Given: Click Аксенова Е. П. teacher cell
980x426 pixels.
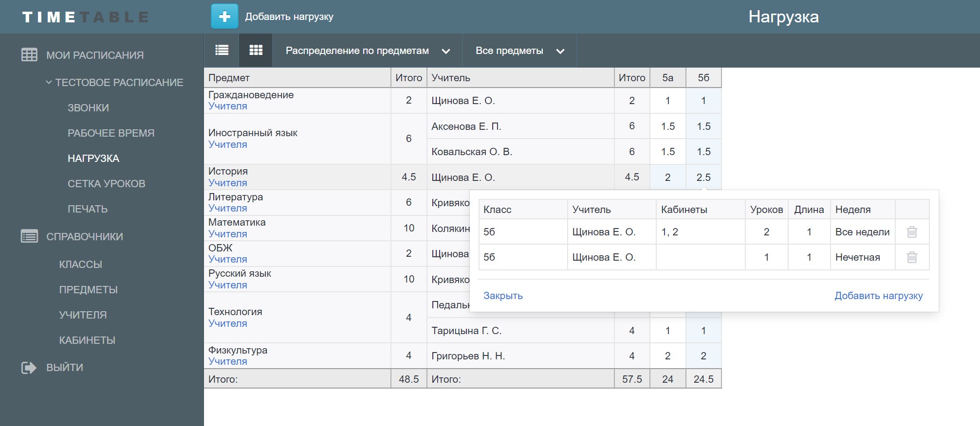Looking at the screenshot, I should [x=520, y=126].
